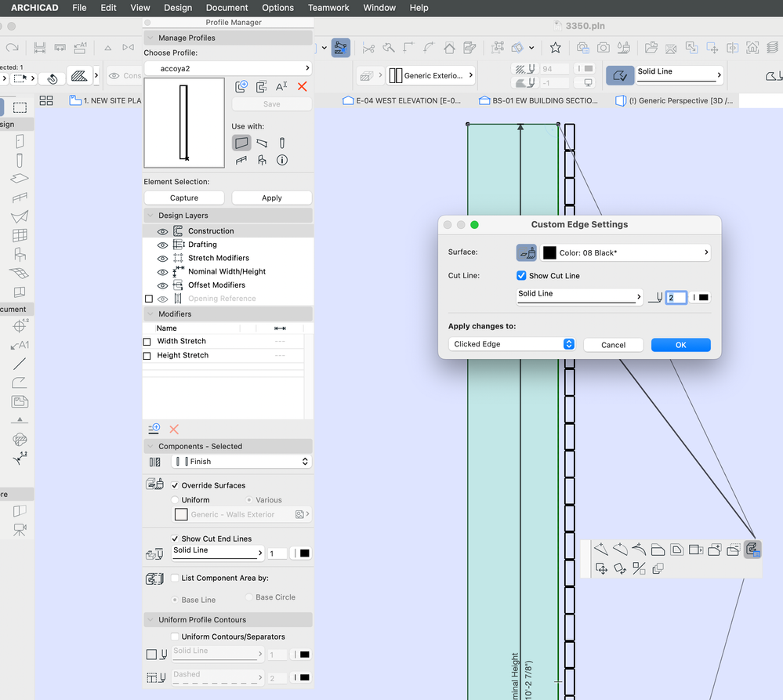Click the red delete profile icon

(x=302, y=87)
